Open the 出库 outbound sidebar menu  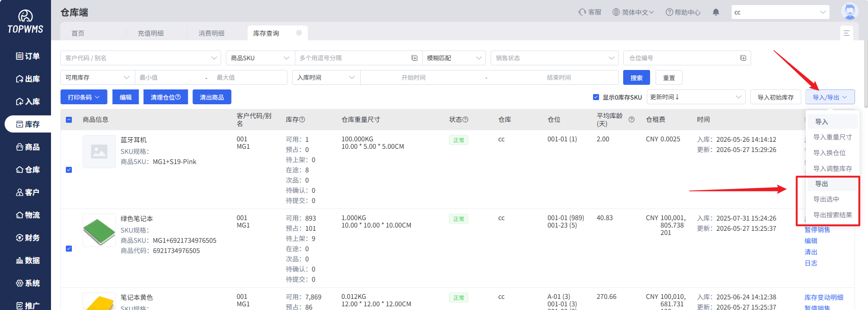[28, 79]
